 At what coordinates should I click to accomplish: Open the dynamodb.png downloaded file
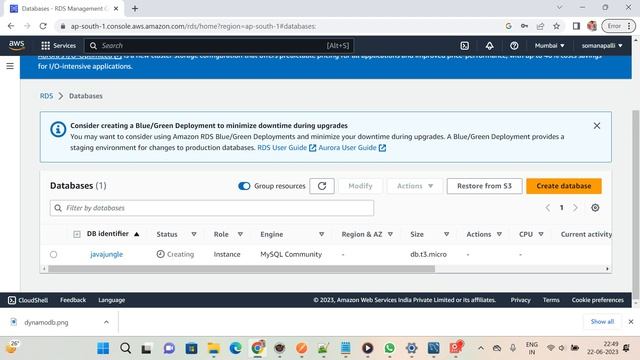46,322
